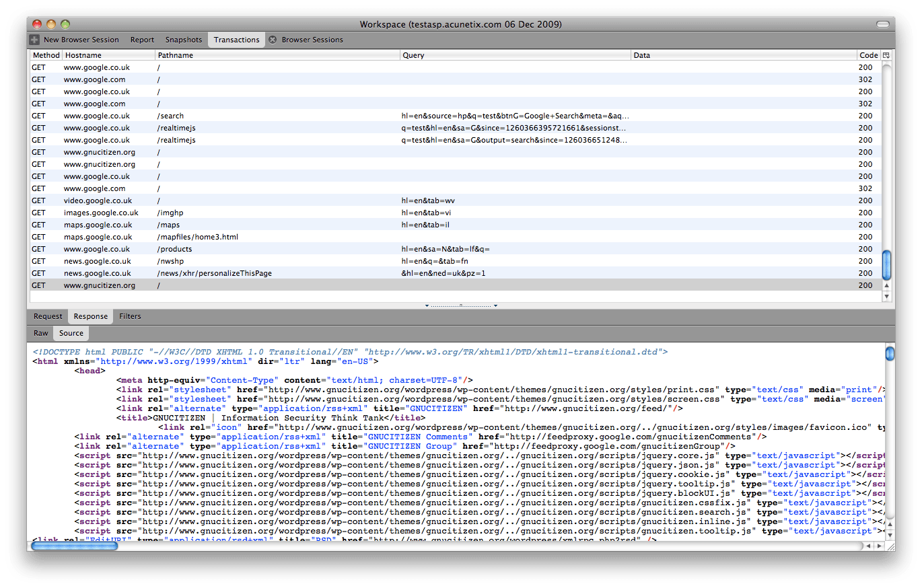Viewport: 922px width, 588px height.
Task: Click the &hl=en&ned=uk&pz=1 query cell
Action: coord(444,273)
